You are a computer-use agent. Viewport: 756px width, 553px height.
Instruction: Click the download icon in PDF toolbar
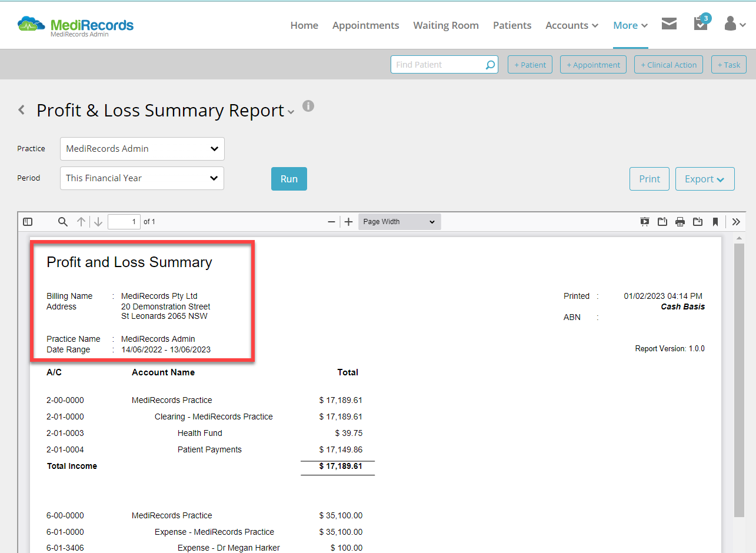pyautogui.click(x=698, y=222)
